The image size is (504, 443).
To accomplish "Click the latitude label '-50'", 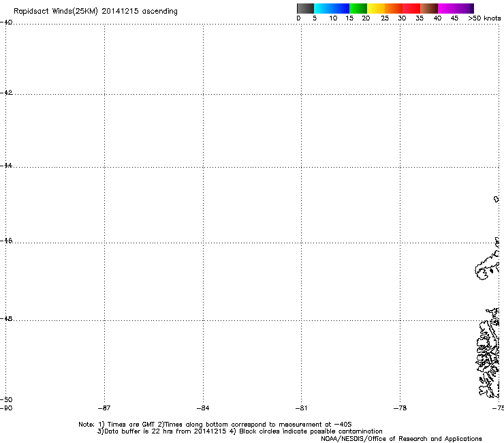I will (6, 399).
